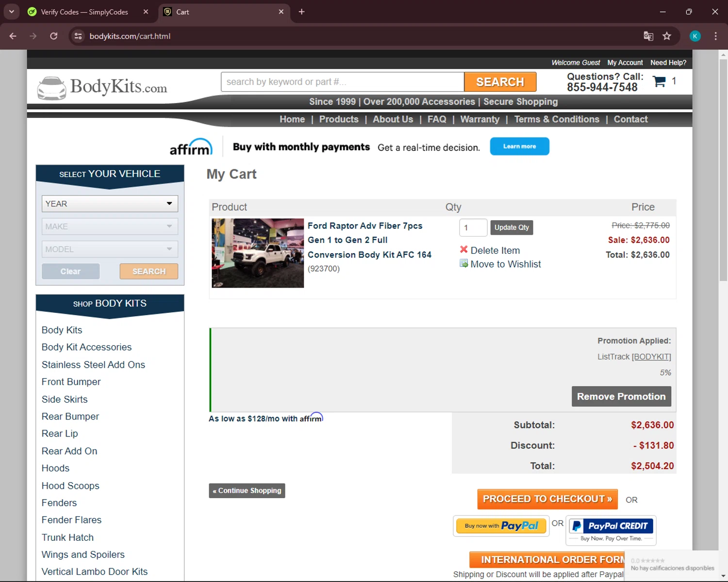Viewport: 728px width, 582px height.
Task: Click the Affirm logo in banner
Action: (x=191, y=147)
